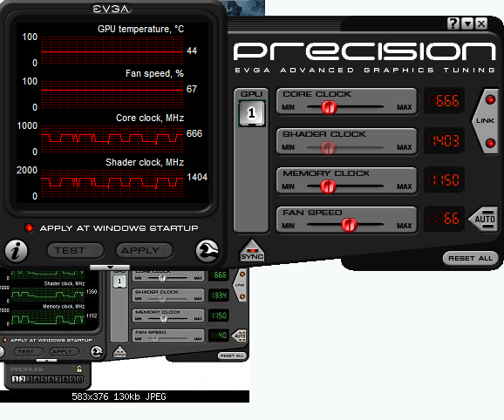Click the SYNC triangle in red window
504x420 pixels.
(252, 251)
